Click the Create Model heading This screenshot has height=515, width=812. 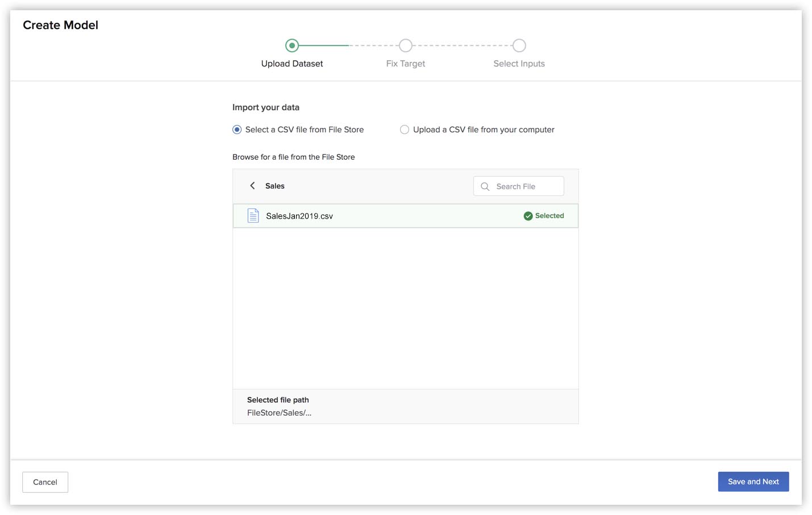click(x=60, y=25)
